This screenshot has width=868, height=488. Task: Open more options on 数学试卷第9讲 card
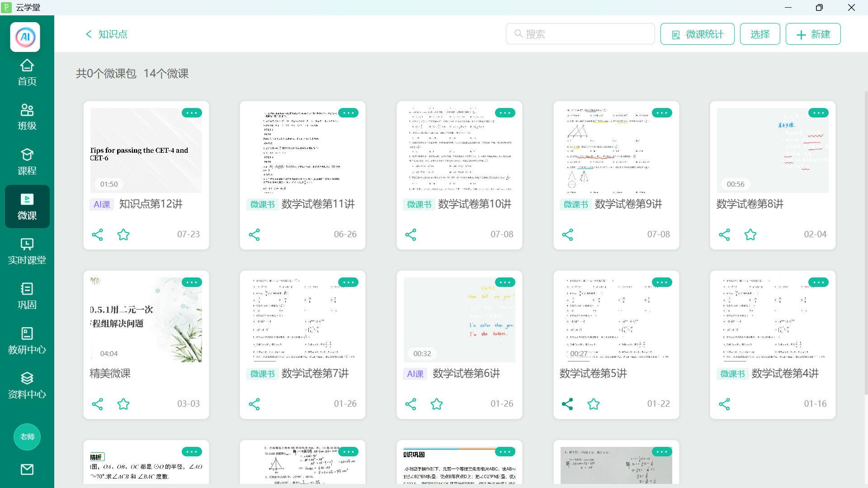tap(662, 113)
